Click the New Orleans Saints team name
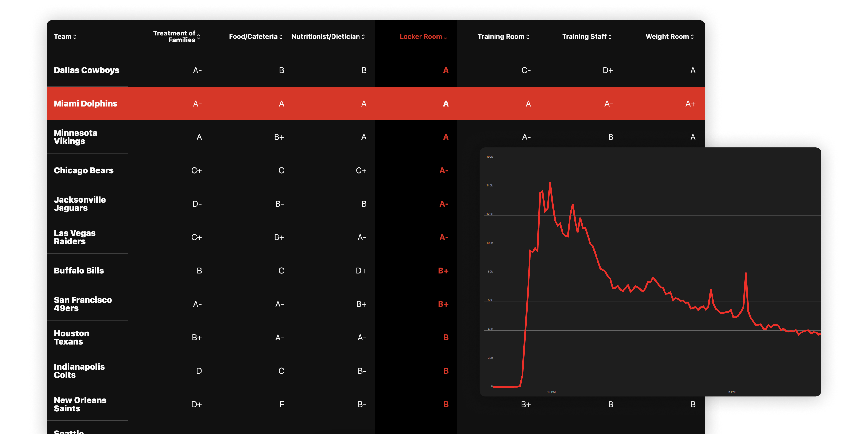 coord(80,404)
